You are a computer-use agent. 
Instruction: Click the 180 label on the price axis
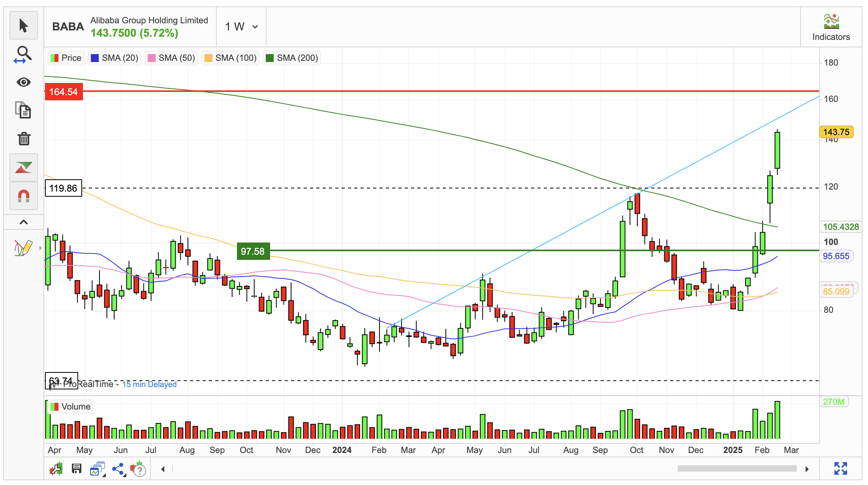831,62
